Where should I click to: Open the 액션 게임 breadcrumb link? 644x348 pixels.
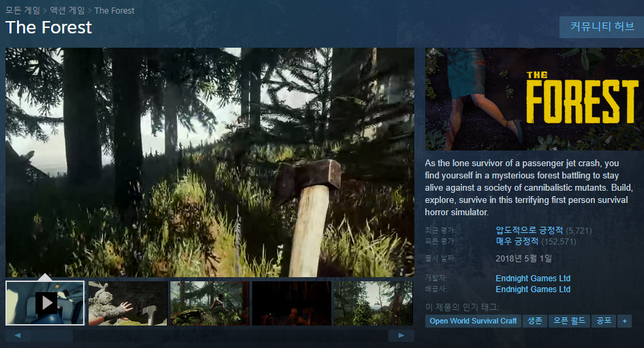tap(67, 11)
